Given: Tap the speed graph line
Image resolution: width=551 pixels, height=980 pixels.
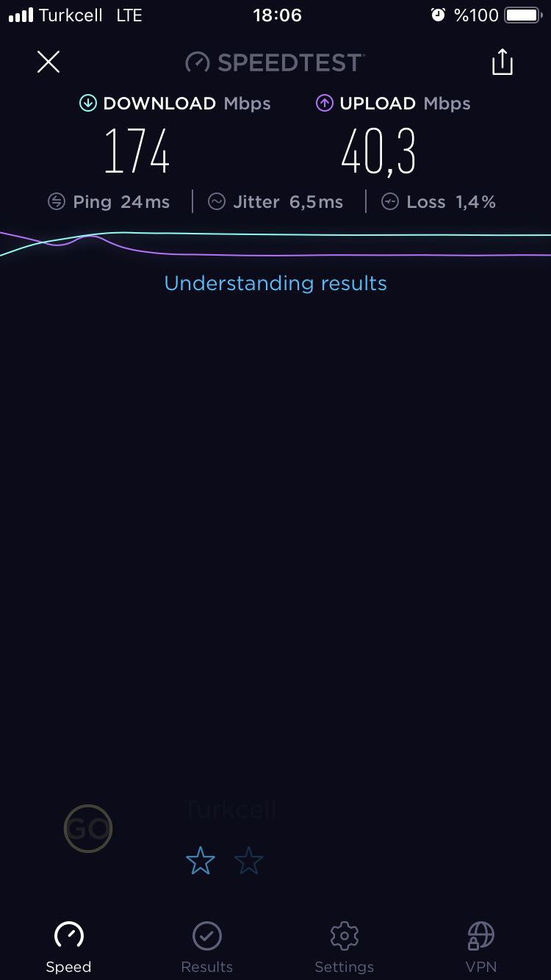Looking at the screenshot, I should click(275, 244).
